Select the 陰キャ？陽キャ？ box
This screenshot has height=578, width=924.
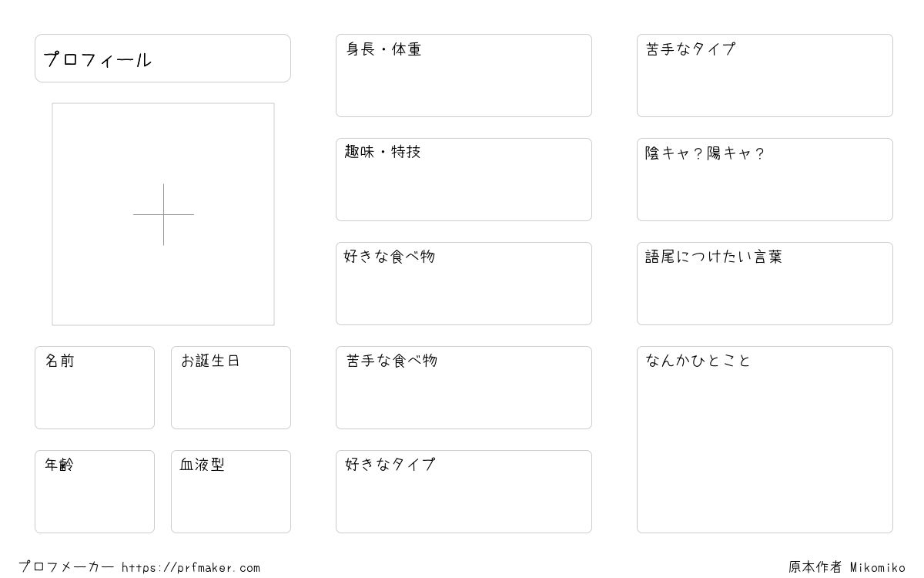[x=765, y=180]
